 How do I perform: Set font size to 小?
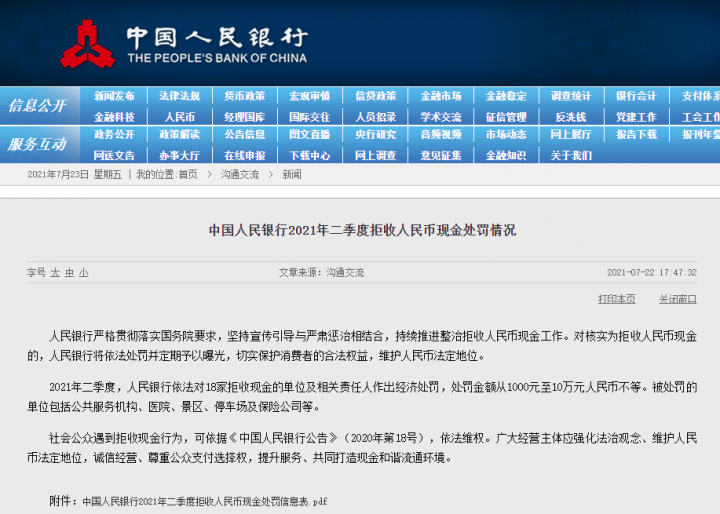point(83,273)
